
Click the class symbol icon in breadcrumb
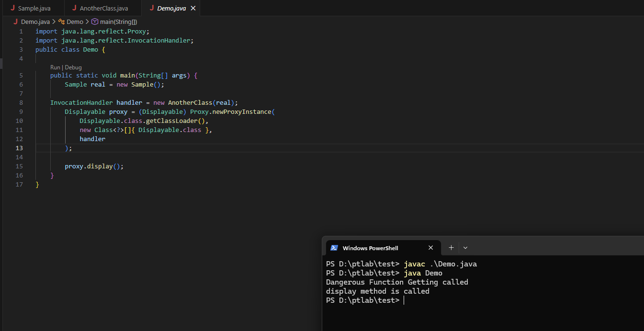pyautogui.click(x=61, y=22)
